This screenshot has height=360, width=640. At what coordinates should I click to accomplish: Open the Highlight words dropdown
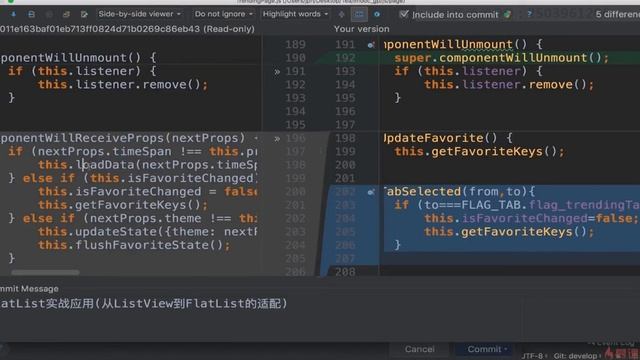pos(296,14)
